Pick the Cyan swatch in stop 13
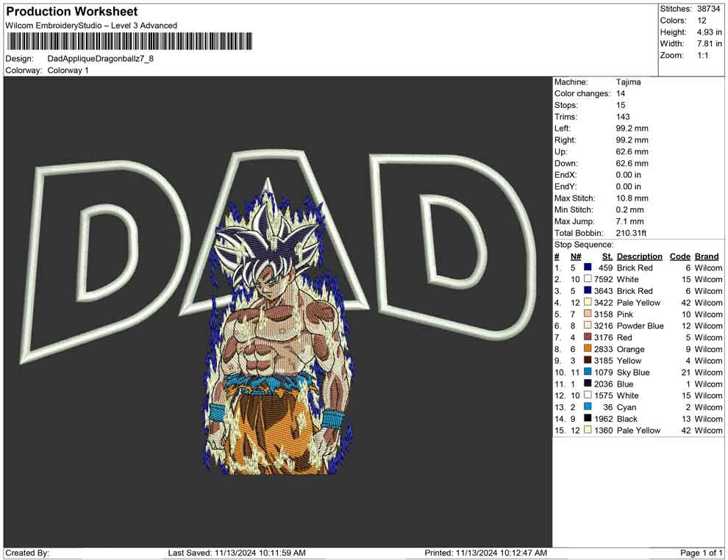Viewport: 728px width, 560px height. tap(588, 406)
